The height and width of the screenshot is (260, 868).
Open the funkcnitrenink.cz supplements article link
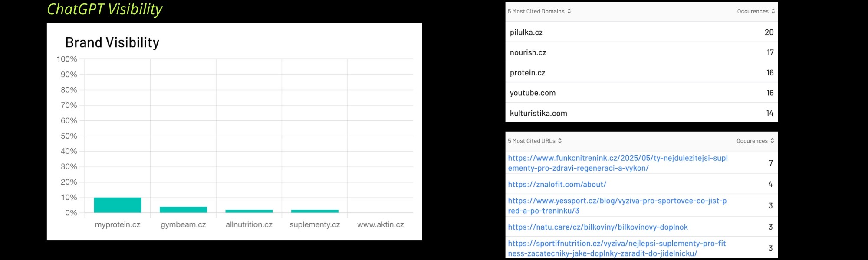point(618,163)
